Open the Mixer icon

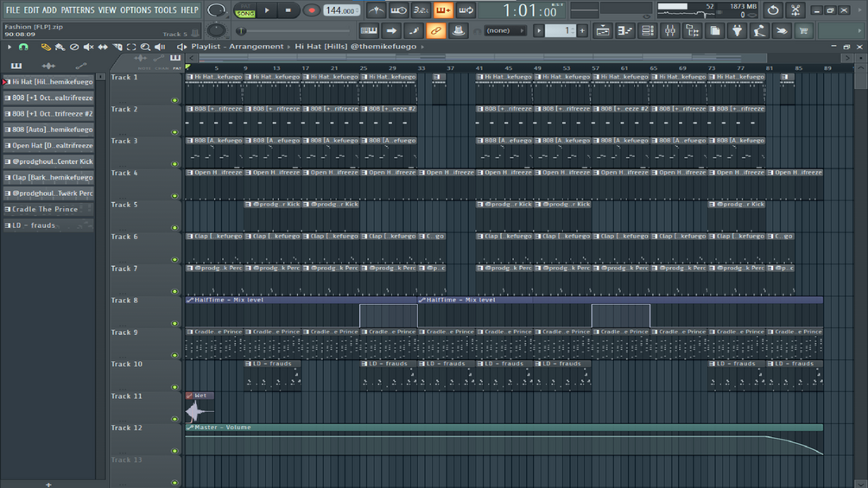[670, 31]
